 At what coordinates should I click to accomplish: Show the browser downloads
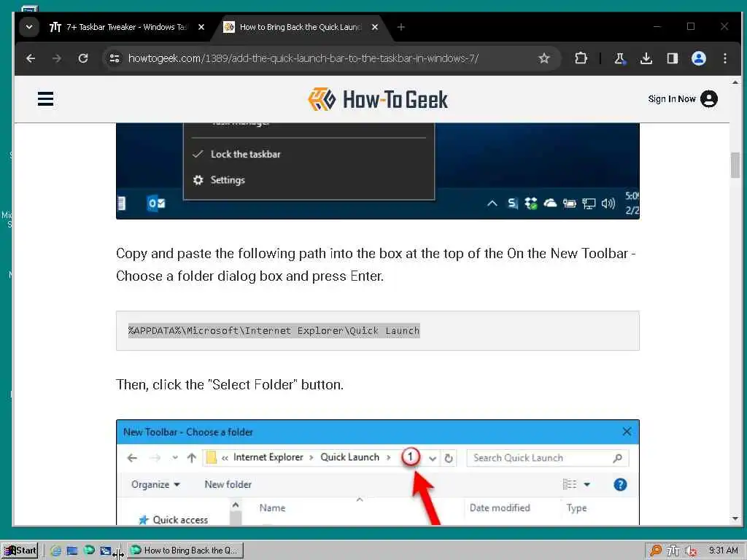pos(646,58)
